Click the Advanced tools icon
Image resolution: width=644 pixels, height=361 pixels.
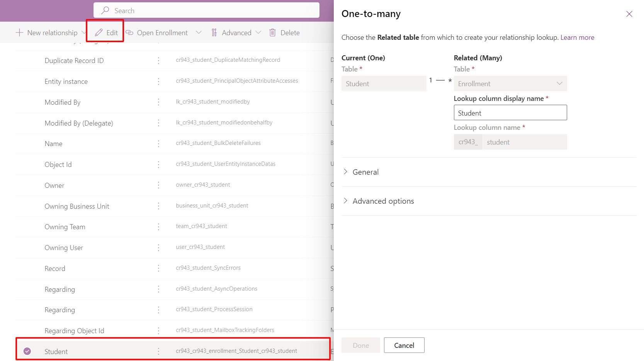tap(214, 33)
